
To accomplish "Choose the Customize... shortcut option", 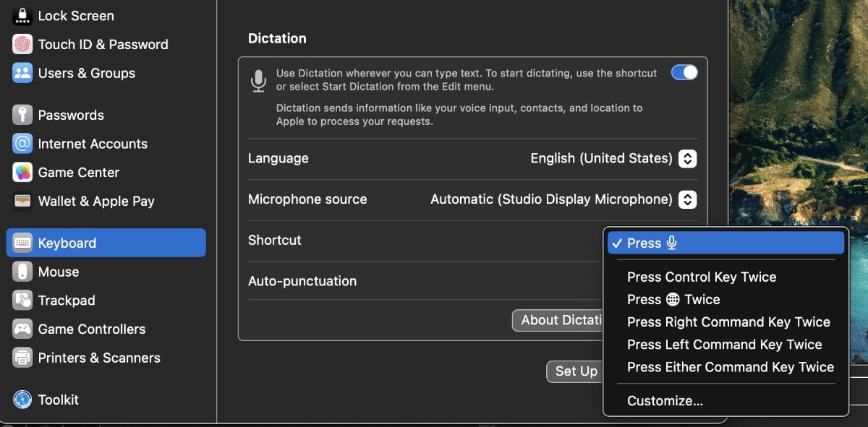I will point(665,401).
